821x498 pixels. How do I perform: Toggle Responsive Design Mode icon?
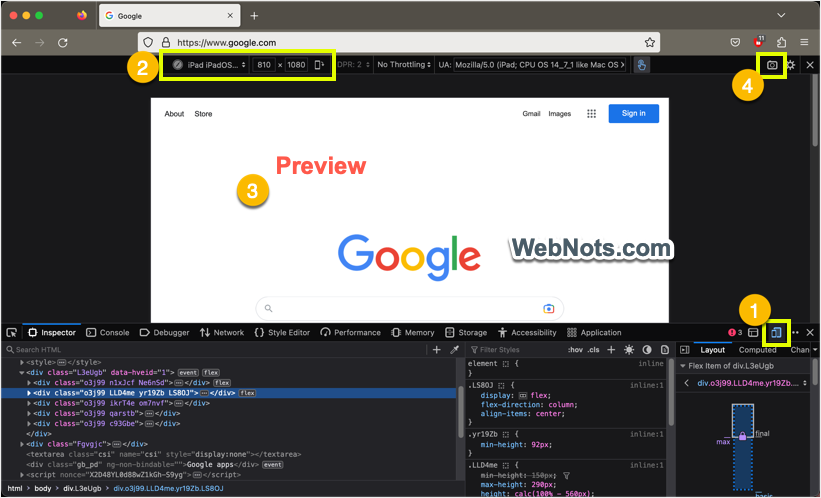pos(776,333)
